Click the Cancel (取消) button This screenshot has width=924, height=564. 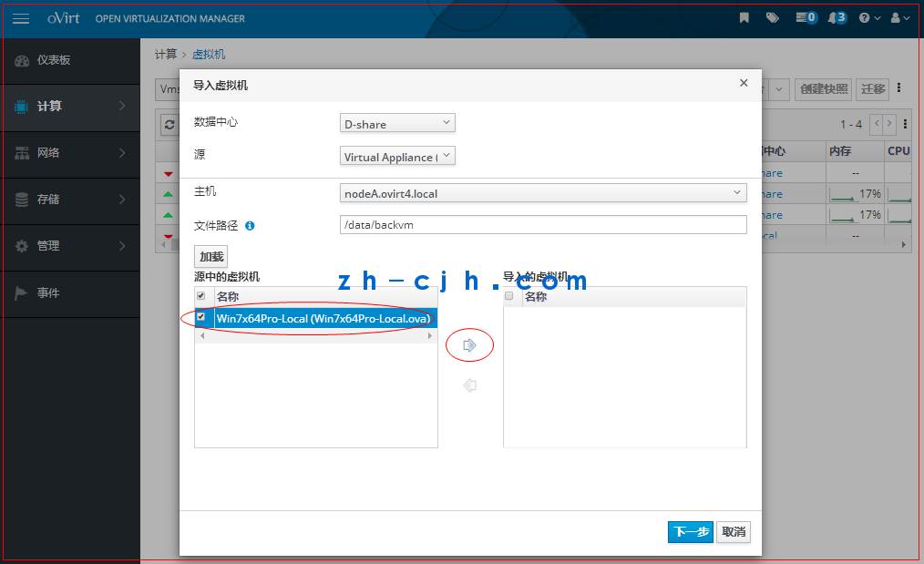734,531
